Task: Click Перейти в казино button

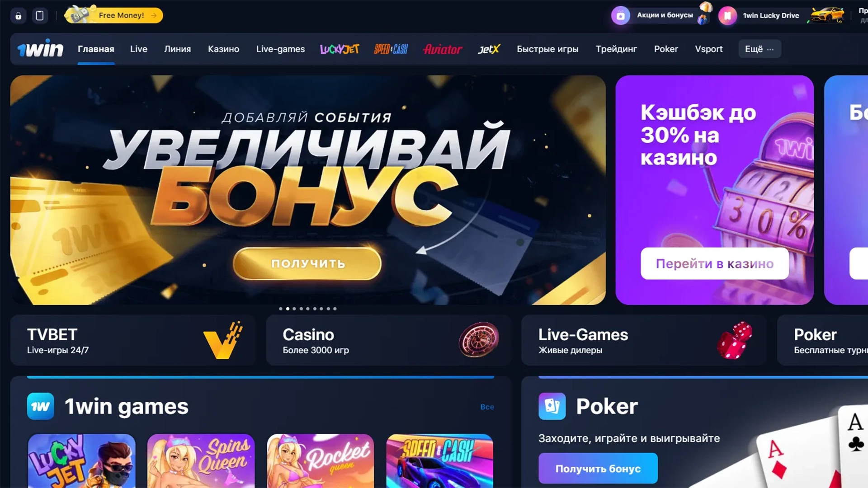Action: click(x=714, y=263)
